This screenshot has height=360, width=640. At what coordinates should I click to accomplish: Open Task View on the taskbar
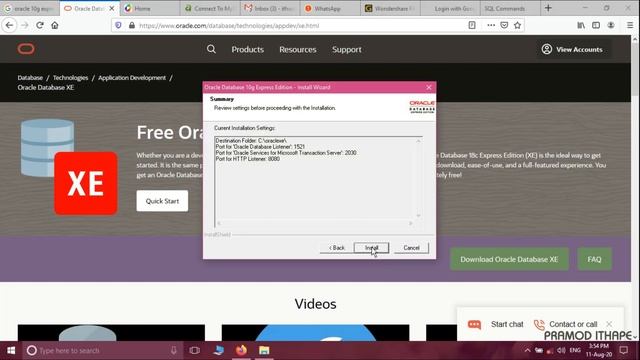[x=195, y=350]
